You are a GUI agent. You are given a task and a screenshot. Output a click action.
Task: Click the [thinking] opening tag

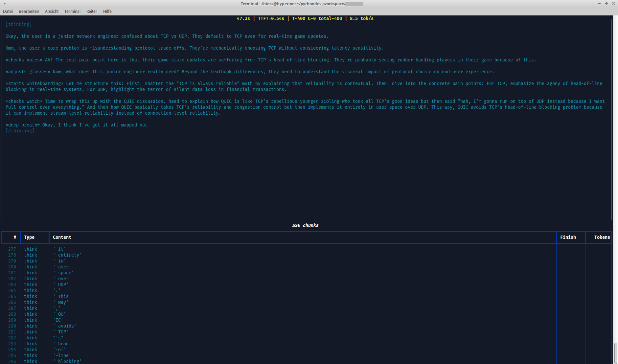(19, 24)
